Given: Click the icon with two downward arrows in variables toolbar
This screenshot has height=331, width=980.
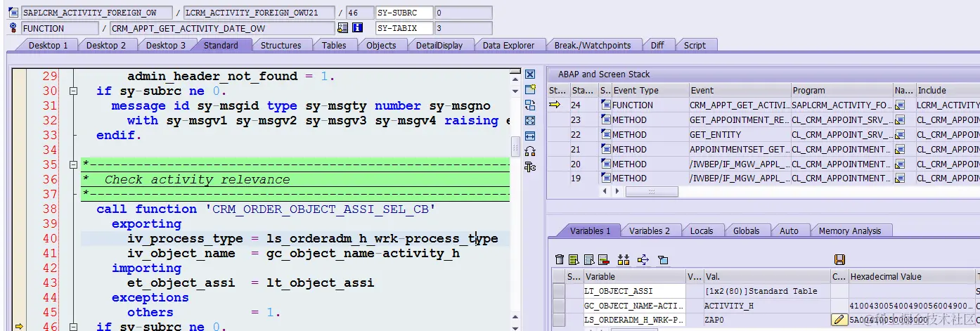Looking at the screenshot, I should click(623, 260).
